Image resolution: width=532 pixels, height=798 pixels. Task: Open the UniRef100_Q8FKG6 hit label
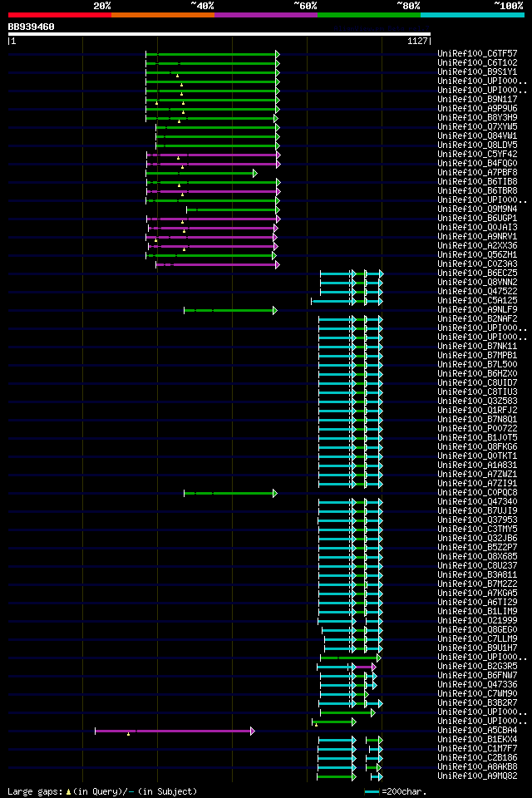coord(477,447)
